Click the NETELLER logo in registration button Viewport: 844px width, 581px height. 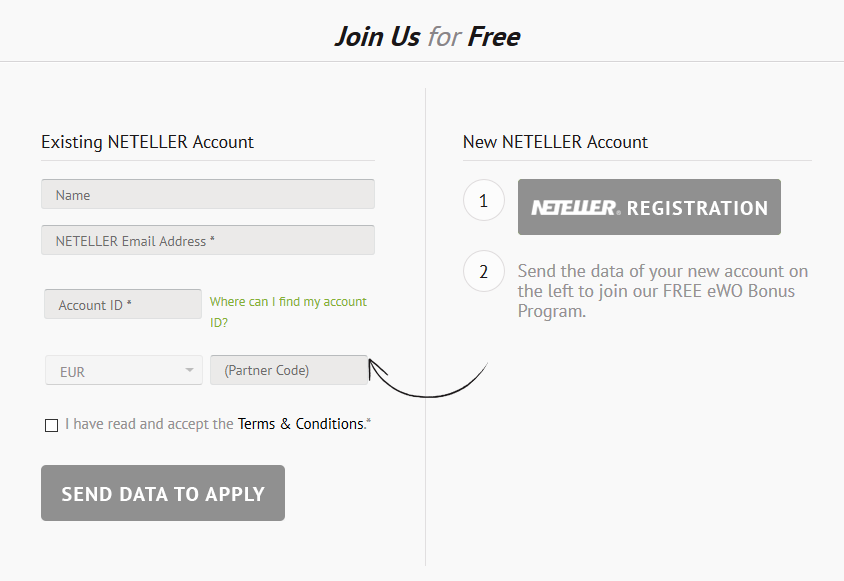575,208
